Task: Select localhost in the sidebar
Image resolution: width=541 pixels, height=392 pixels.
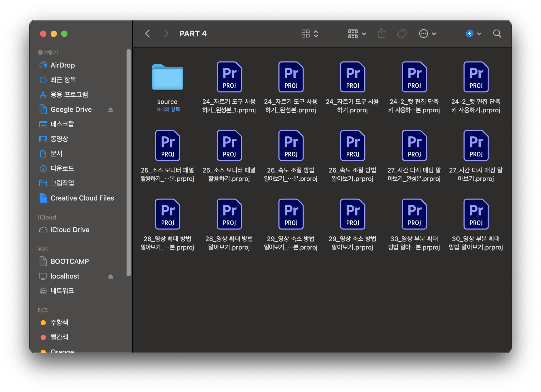Action: [71, 276]
